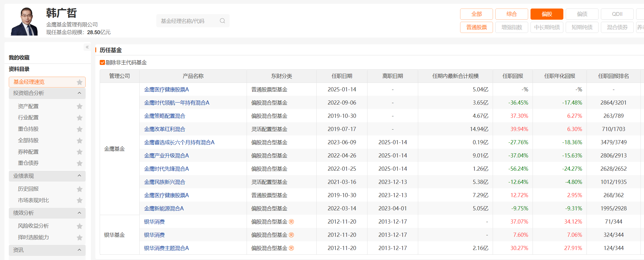Open 基金经理速览 in the sidebar
Viewport: 644px width, 260px height.
pos(47,82)
